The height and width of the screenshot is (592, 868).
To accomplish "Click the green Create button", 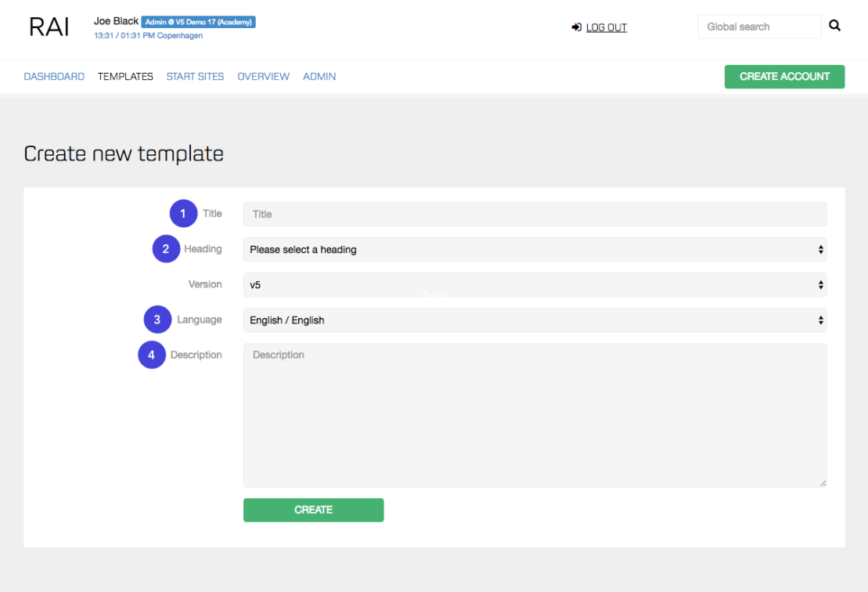I will click(313, 510).
